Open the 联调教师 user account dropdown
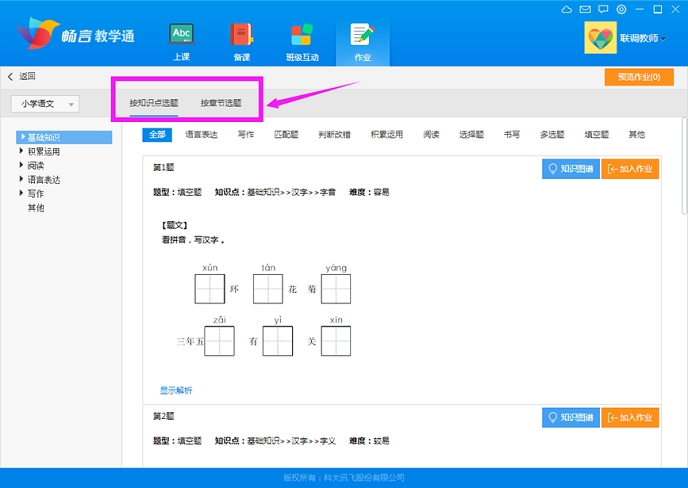 645,38
